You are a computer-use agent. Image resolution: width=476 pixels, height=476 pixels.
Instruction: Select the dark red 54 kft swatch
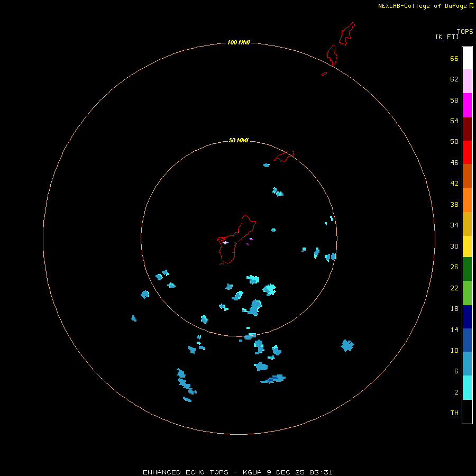pyautogui.click(x=467, y=129)
